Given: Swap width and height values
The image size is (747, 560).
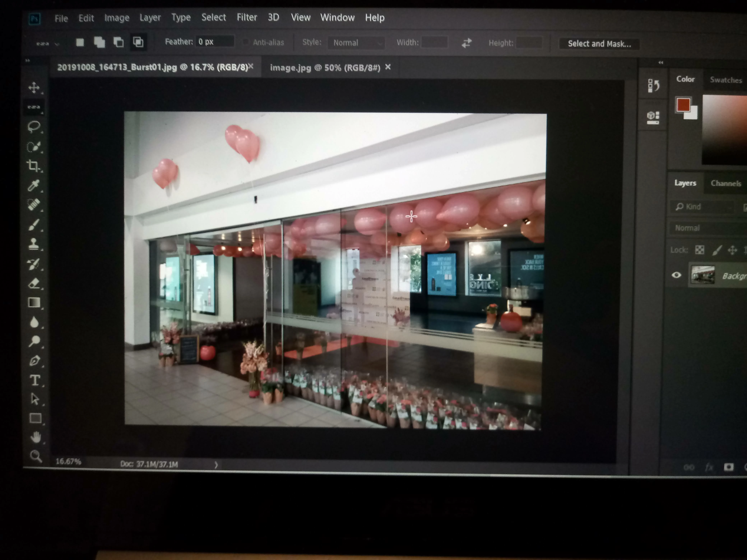Looking at the screenshot, I should click(466, 43).
